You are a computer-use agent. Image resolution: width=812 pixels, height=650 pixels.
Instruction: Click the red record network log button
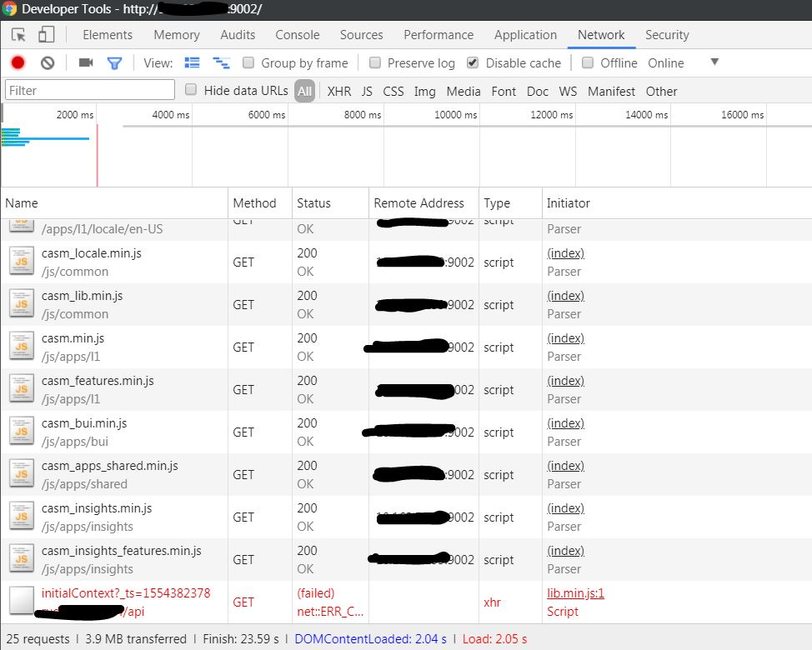[18, 62]
